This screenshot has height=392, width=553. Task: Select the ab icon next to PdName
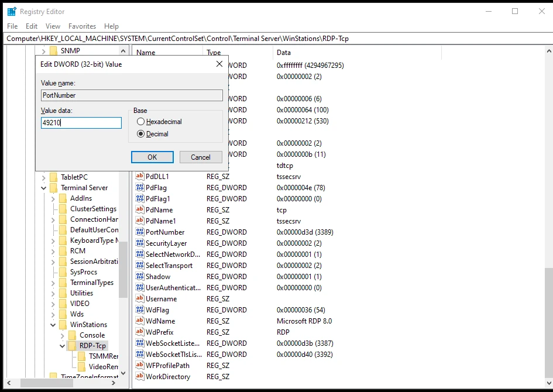[139, 209]
